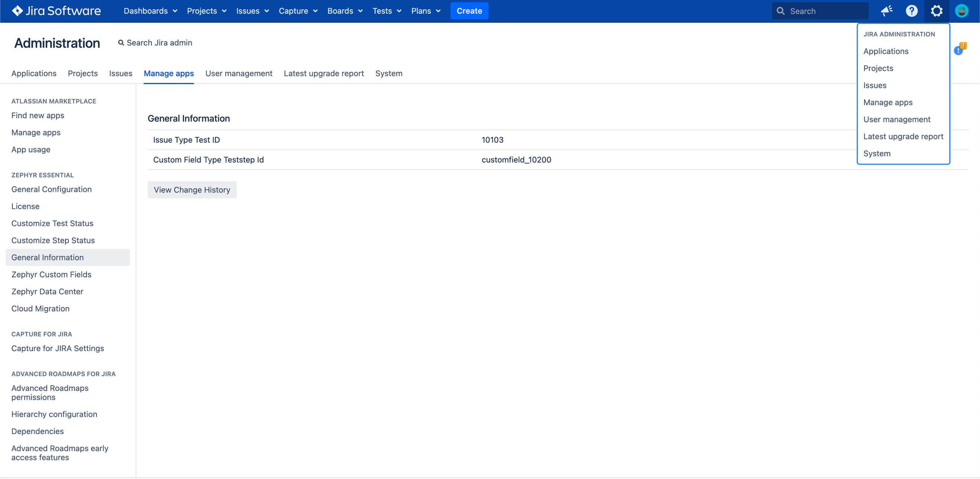Expand the Projects dropdown in top bar

click(x=206, y=11)
